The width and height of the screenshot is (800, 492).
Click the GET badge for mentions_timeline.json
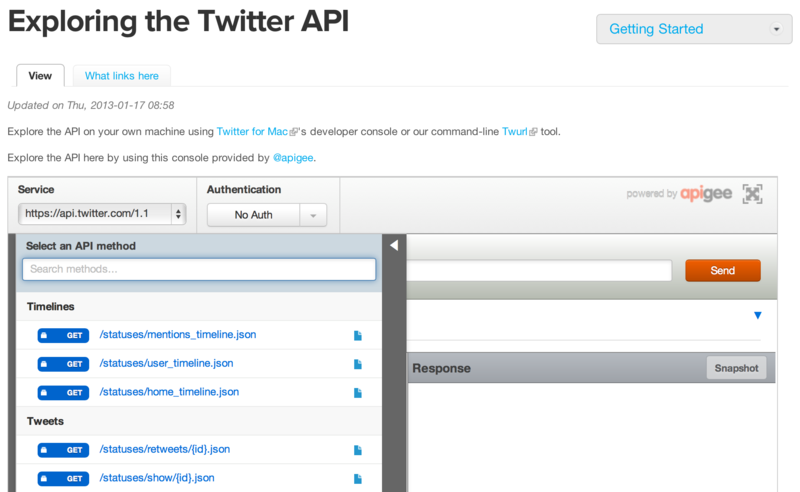coord(63,335)
